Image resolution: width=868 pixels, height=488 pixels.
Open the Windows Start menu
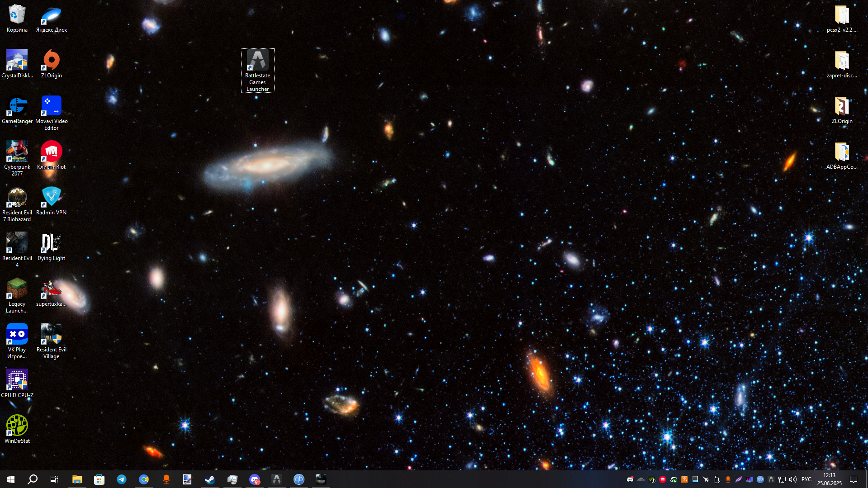click(11, 479)
